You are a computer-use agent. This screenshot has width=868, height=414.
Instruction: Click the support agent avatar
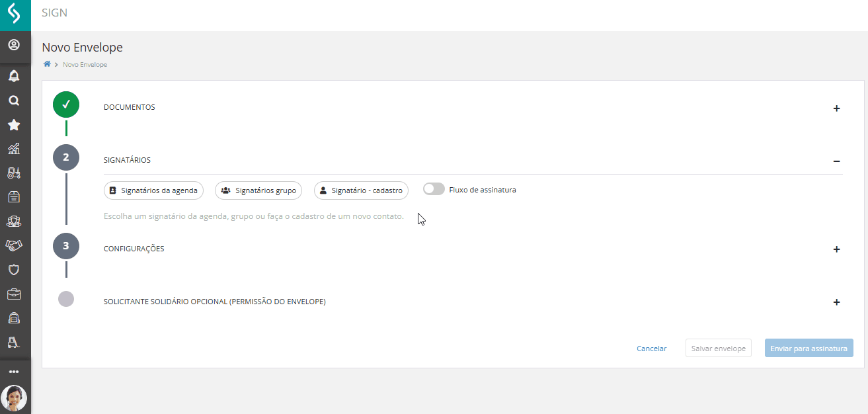pyautogui.click(x=14, y=398)
